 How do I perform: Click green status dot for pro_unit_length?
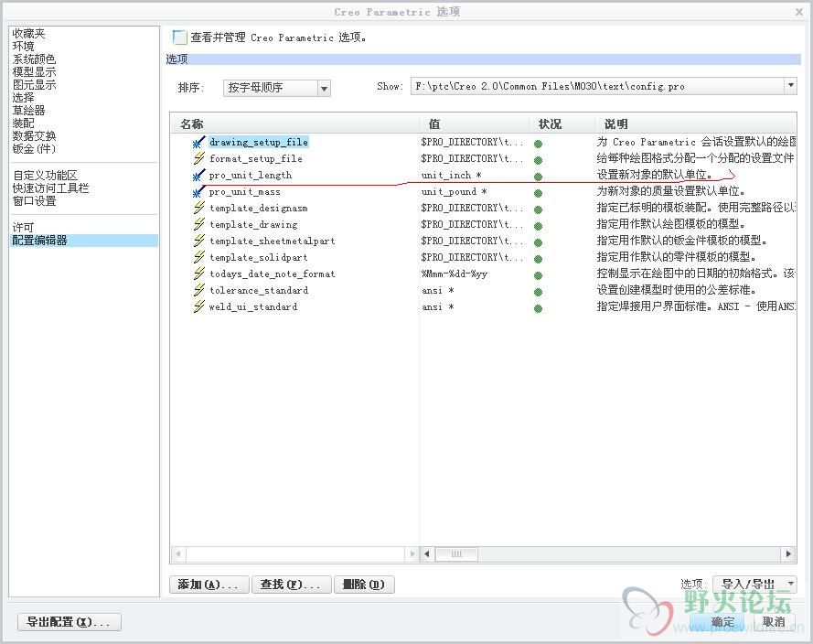(x=539, y=177)
